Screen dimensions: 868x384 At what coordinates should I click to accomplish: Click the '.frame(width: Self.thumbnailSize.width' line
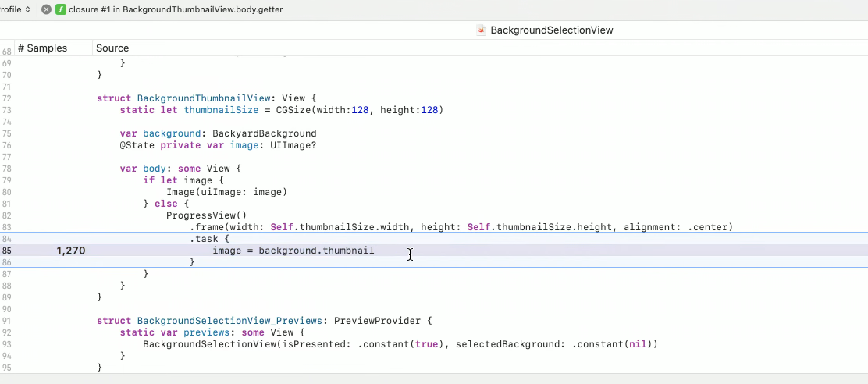pyautogui.click(x=461, y=227)
